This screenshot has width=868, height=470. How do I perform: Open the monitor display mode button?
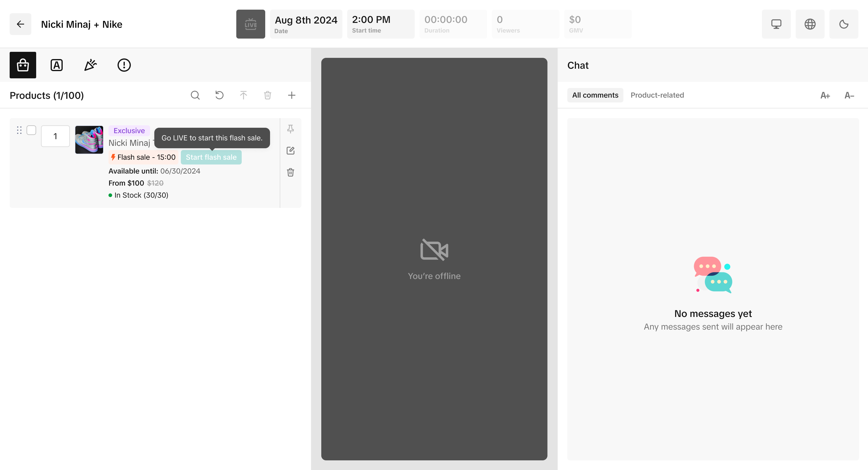click(776, 24)
